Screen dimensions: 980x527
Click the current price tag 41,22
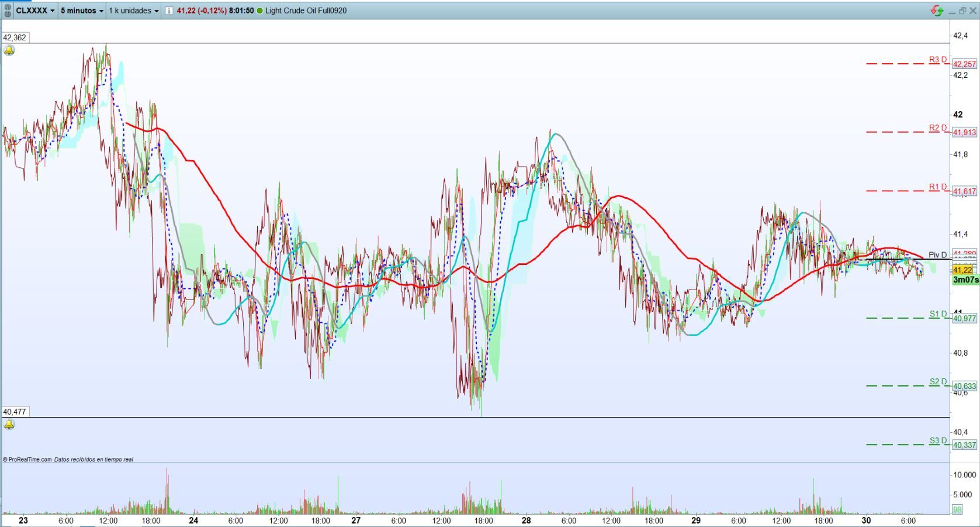coord(962,270)
